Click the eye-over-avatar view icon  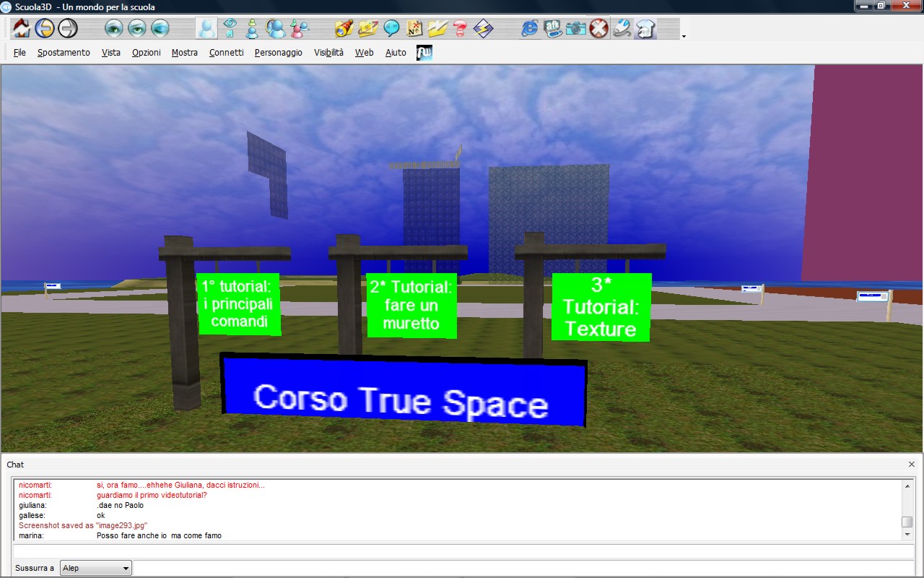pyautogui.click(x=230, y=28)
